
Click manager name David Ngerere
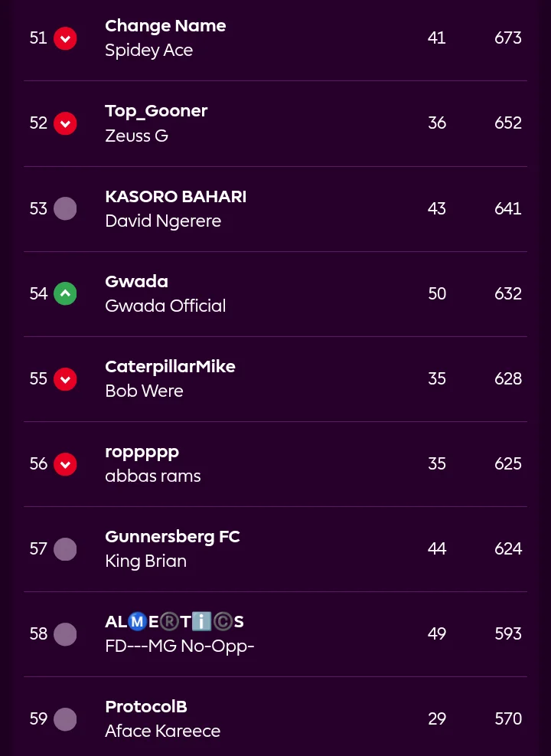163,221
